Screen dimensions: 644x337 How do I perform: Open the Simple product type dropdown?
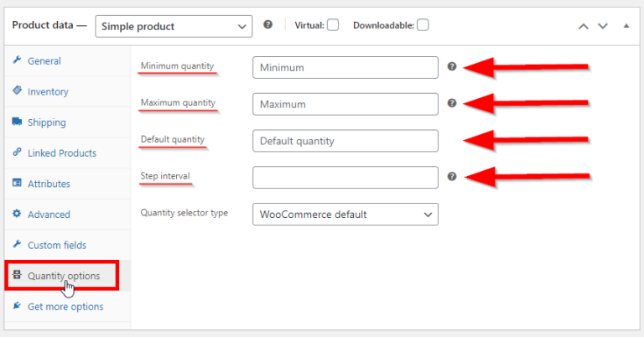click(174, 26)
